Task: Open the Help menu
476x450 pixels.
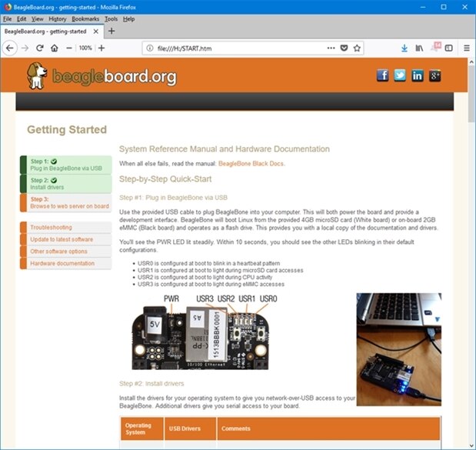Action: pos(128,18)
